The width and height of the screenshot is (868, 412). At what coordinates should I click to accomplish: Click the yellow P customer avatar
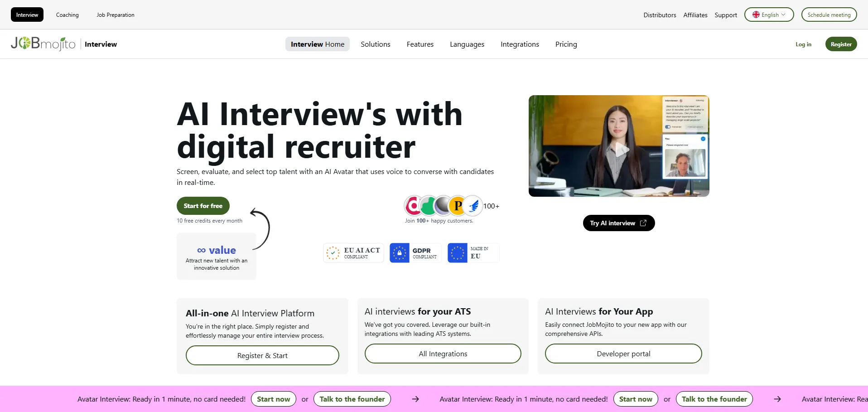click(x=458, y=206)
